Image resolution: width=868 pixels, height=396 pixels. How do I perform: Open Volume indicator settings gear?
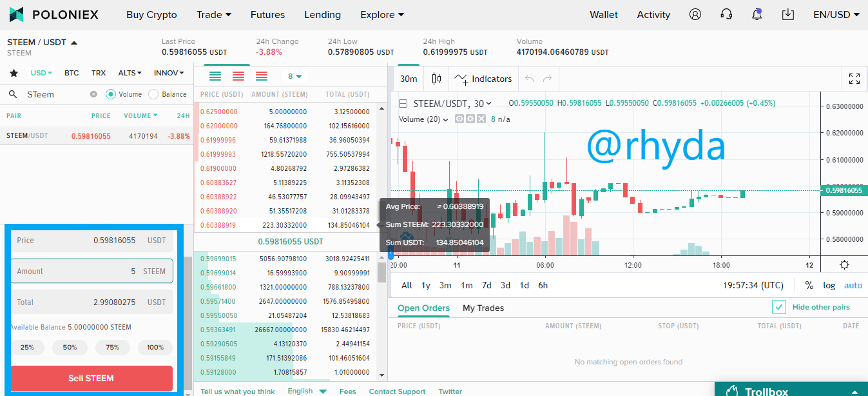coord(470,119)
